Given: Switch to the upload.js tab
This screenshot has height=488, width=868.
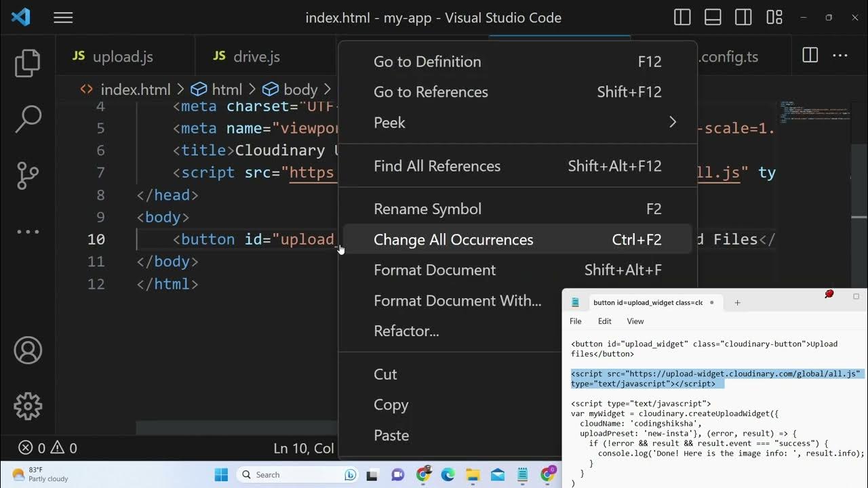Looking at the screenshot, I should (122, 57).
